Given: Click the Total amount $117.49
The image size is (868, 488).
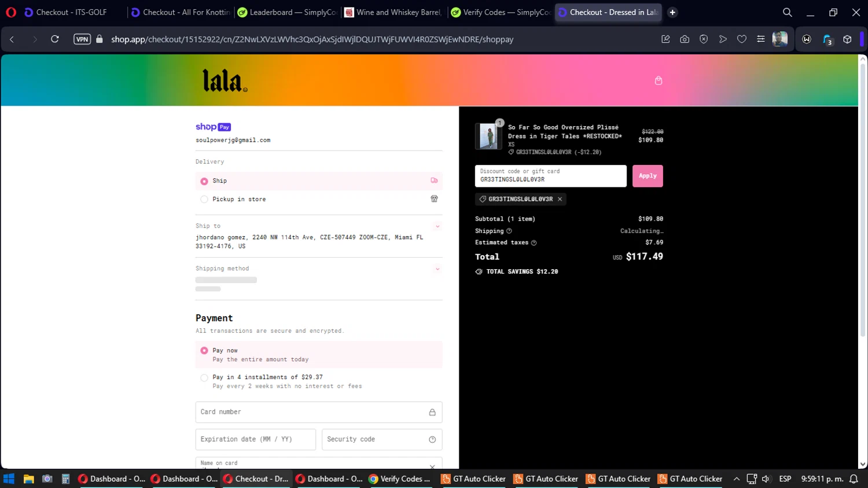Looking at the screenshot, I should click(x=645, y=256).
